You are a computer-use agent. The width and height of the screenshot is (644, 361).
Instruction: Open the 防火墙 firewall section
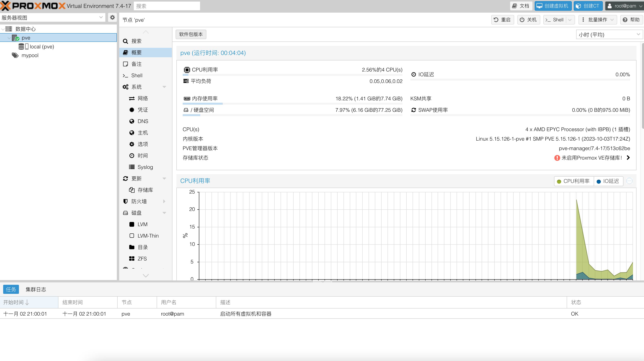tap(139, 201)
